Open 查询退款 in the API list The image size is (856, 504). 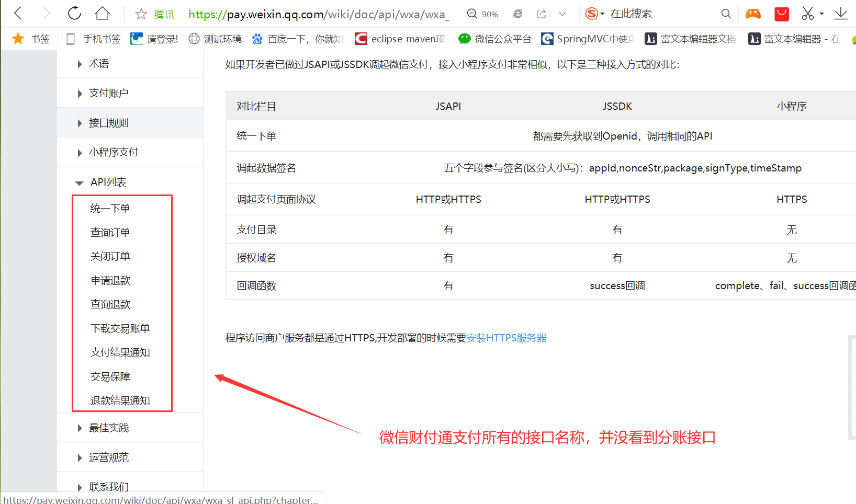(110, 305)
